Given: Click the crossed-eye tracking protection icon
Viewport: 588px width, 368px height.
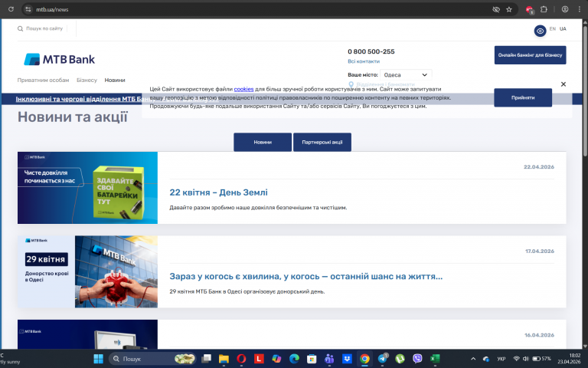Looking at the screenshot, I should pyautogui.click(x=496, y=9).
